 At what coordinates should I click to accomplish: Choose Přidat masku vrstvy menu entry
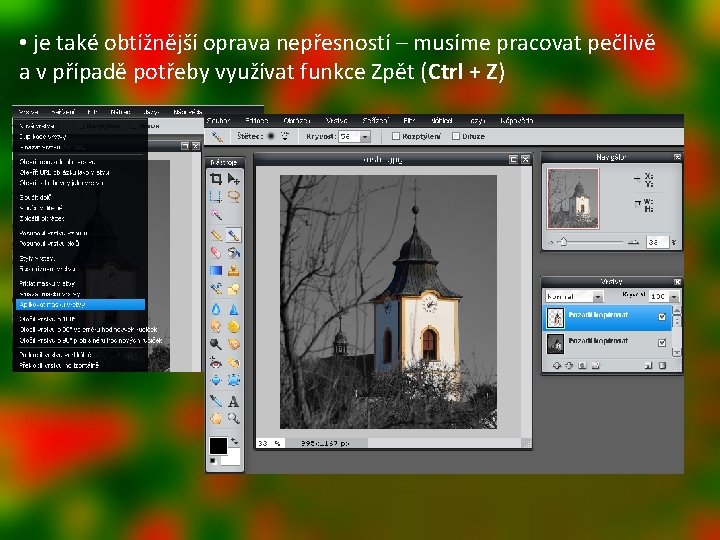coord(47,283)
